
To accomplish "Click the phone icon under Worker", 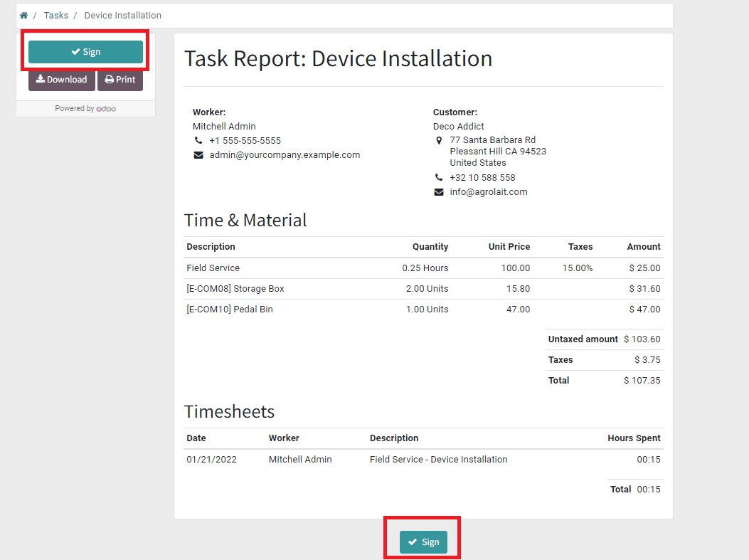I will [x=198, y=141].
